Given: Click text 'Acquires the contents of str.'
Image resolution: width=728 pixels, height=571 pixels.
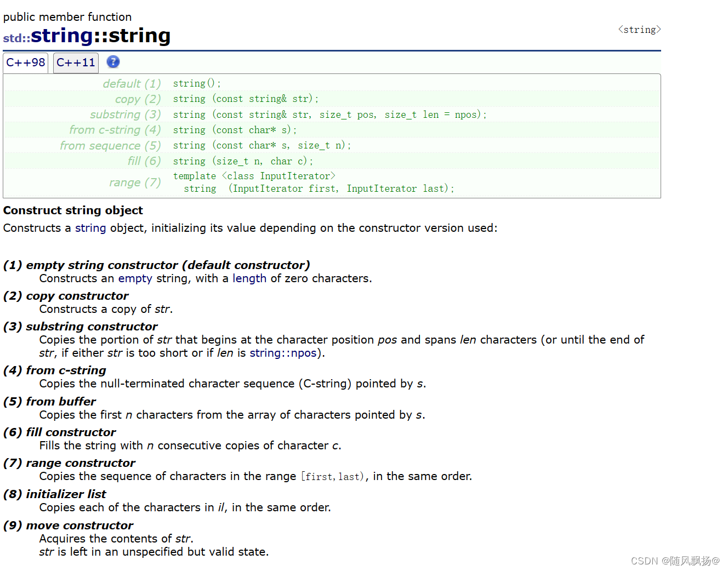Looking at the screenshot, I should pyautogui.click(x=116, y=539).
